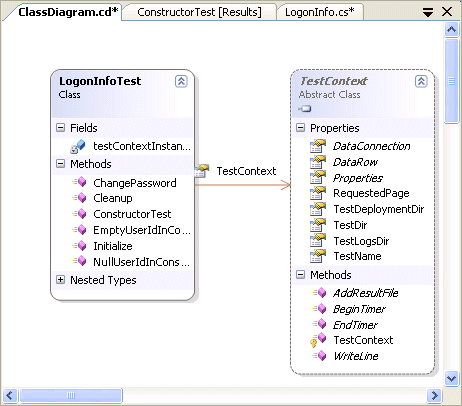Screen dimensions: 462x406
Task: Click the horizontal scrollbar left arrow
Action: coord(9,396)
